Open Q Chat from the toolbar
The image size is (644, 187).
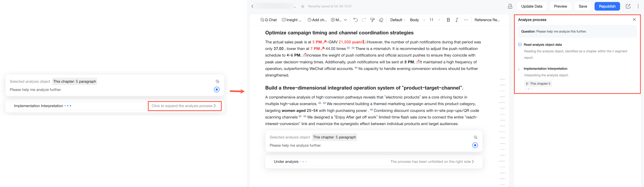269,20
